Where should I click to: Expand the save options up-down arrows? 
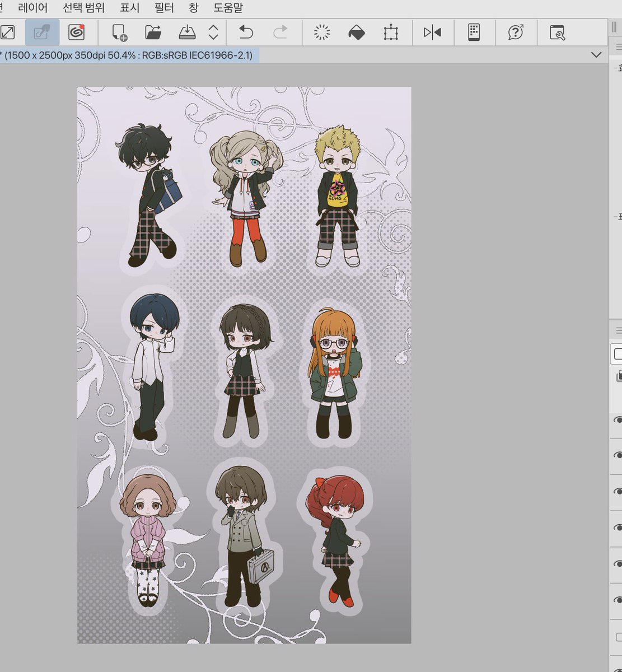click(x=213, y=32)
